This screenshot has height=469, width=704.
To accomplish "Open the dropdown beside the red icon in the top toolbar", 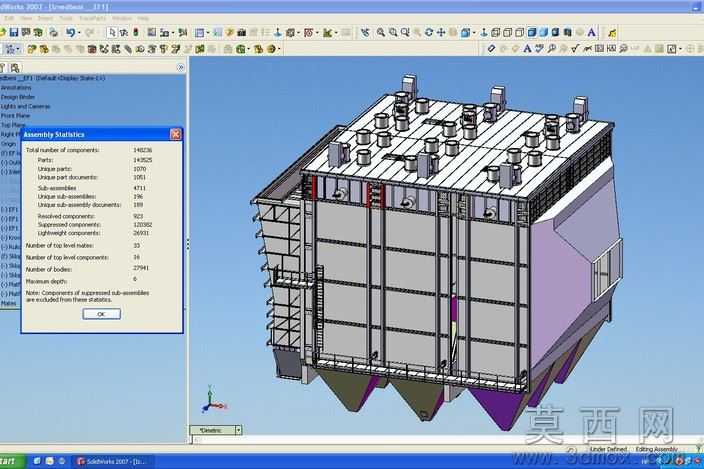I will [317, 33].
